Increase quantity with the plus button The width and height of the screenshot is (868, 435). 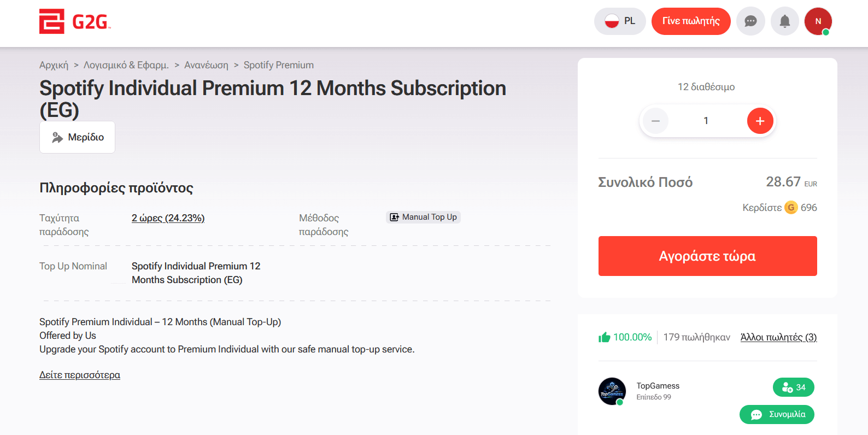pos(760,121)
